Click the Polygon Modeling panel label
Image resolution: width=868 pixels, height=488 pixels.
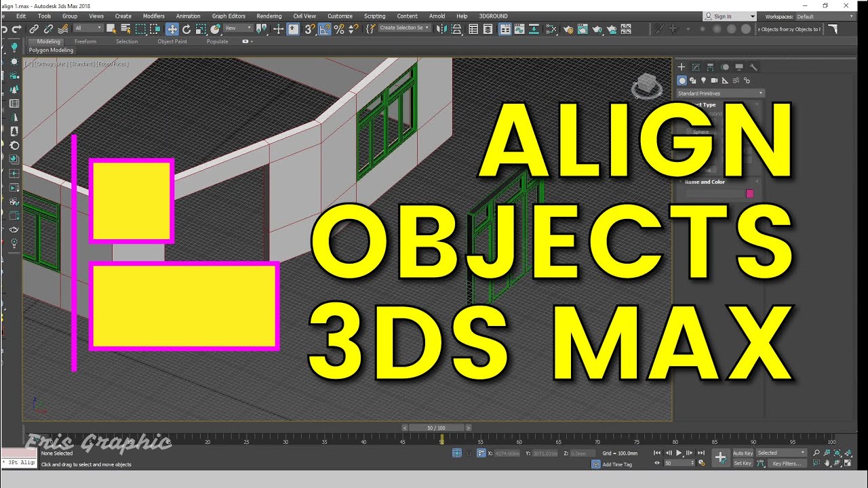pyautogui.click(x=51, y=50)
